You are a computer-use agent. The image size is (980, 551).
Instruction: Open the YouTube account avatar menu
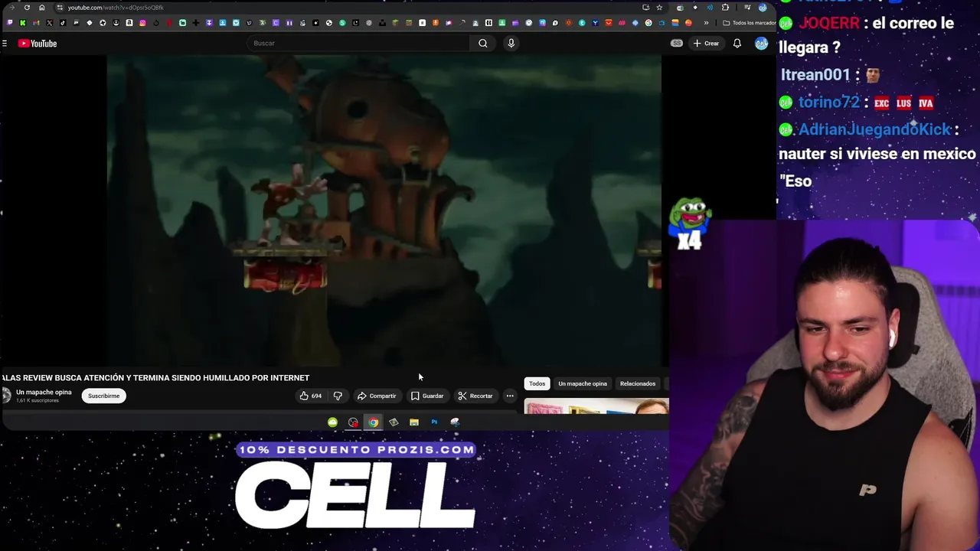(x=761, y=44)
